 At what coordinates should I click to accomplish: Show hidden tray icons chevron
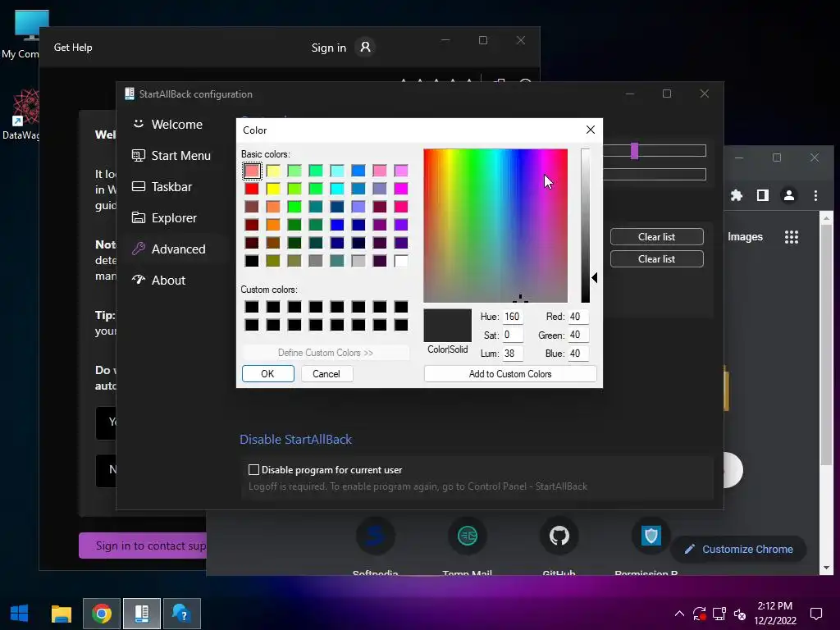coord(679,614)
